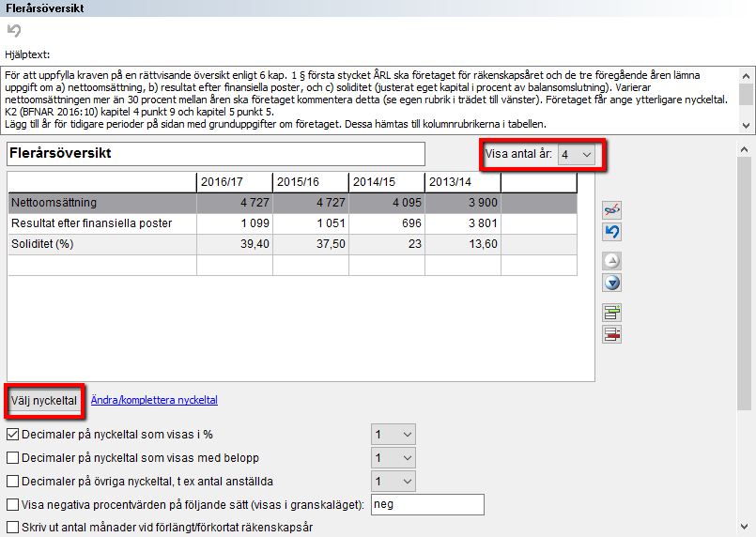
Task: Click the 2014/15 column header
Action: pyautogui.click(x=387, y=182)
